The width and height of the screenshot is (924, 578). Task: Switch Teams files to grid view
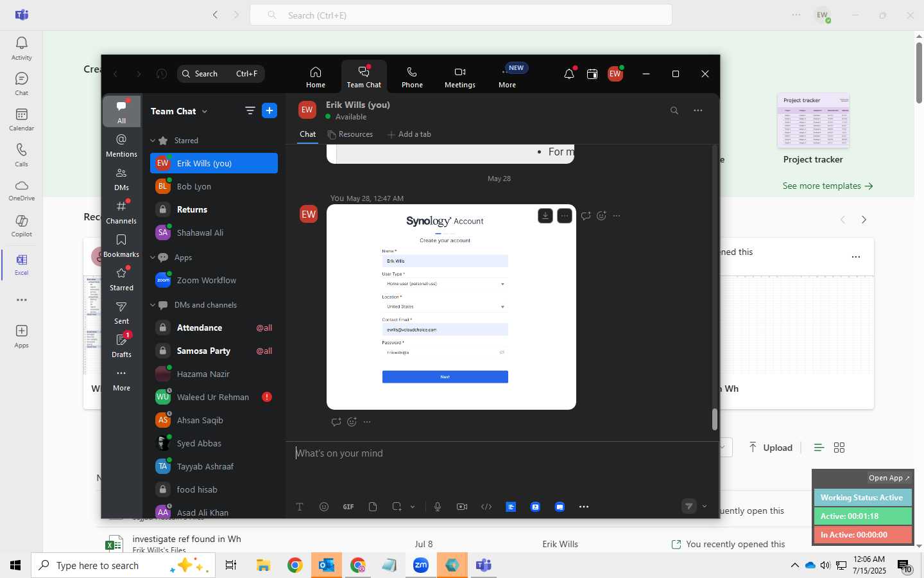839,448
